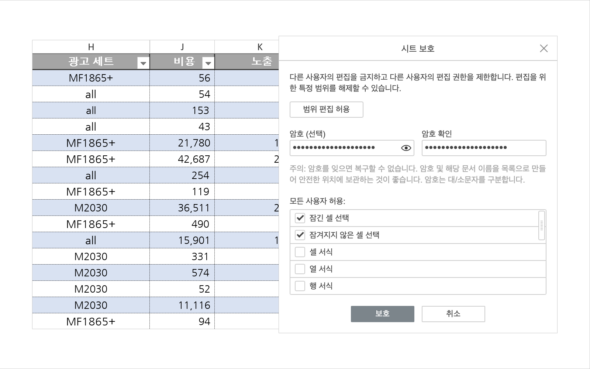Open filter dropdown for 광고 세트 column

143,63
